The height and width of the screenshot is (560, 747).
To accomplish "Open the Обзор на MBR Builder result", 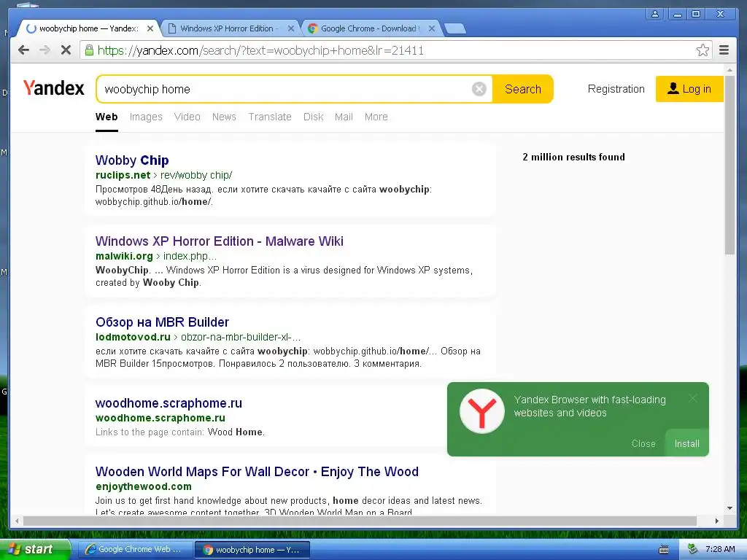I will [162, 322].
